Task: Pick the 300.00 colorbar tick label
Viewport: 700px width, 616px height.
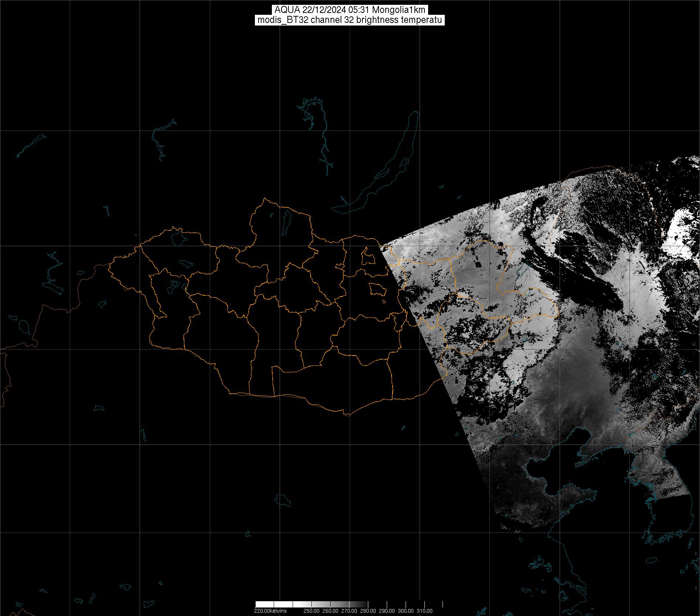Action: 406,611
